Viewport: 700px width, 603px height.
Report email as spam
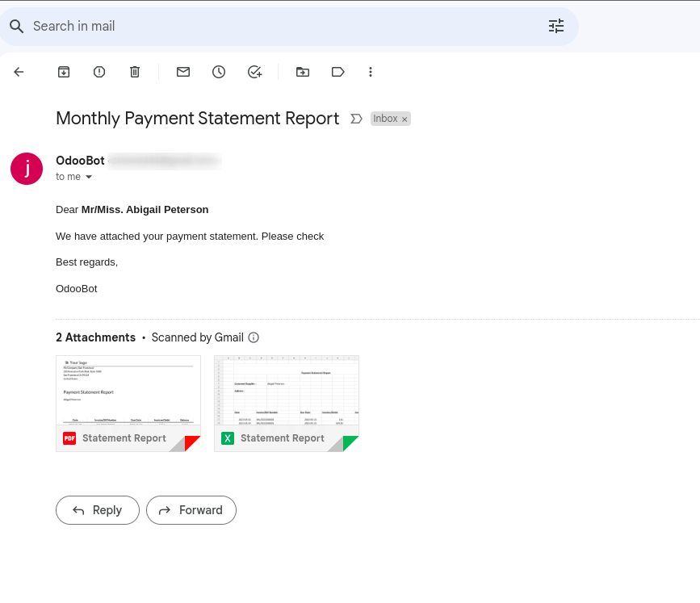point(99,72)
